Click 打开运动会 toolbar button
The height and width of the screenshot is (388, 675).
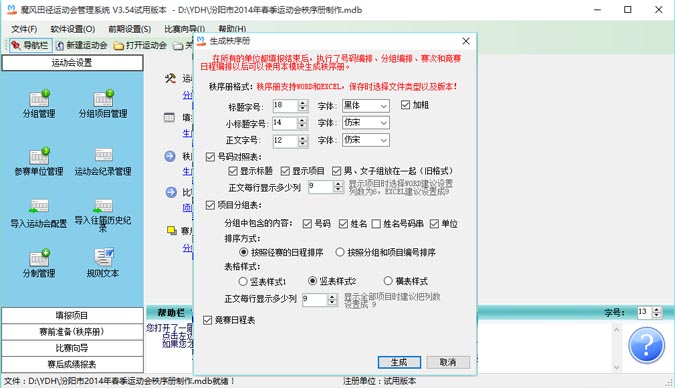pyautogui.click(x=140, y=45)
